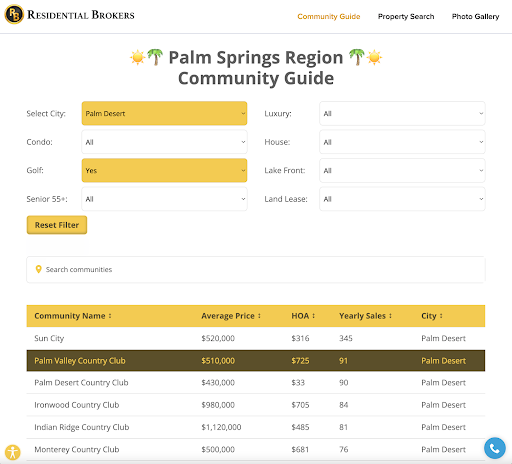
Task: Click the Yearly Sales column header
Action: 362,316
